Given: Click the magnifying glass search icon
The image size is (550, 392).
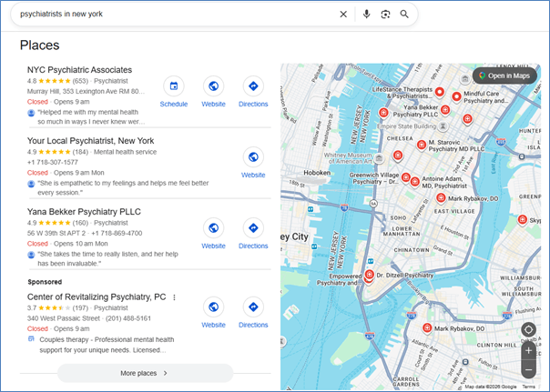Looking at the screenshot, I should pos(404,15).
